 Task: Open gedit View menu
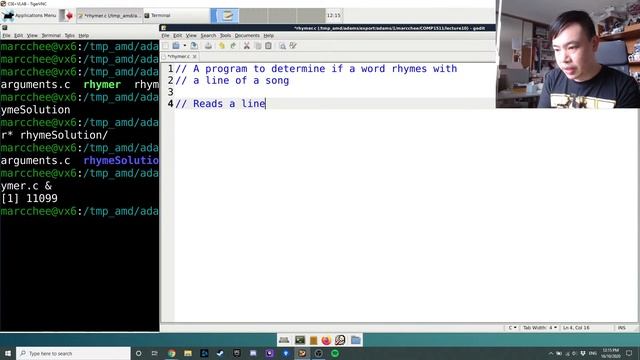tap(191, 36)
